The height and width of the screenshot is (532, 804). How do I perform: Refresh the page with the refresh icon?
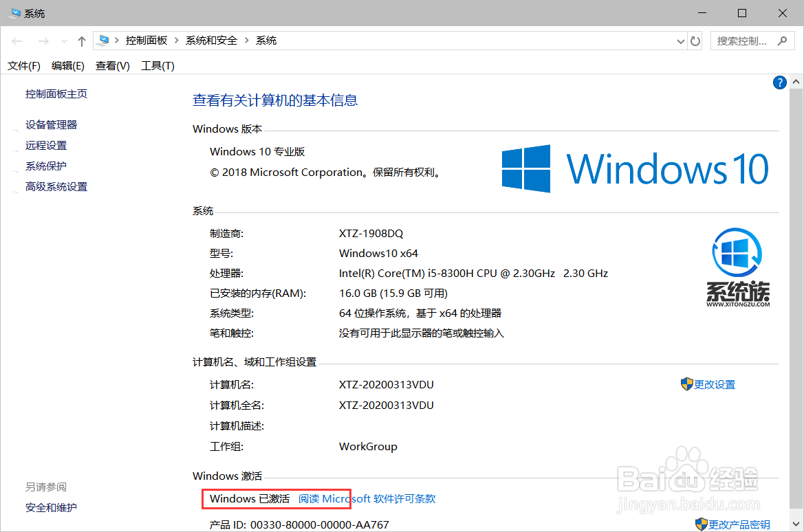[695, 41]
